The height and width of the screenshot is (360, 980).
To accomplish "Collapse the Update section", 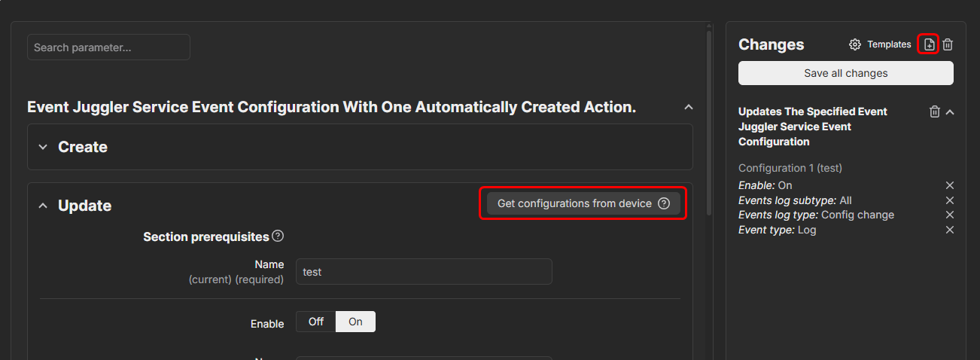I will pyautogui.click(x=43, y=206).
